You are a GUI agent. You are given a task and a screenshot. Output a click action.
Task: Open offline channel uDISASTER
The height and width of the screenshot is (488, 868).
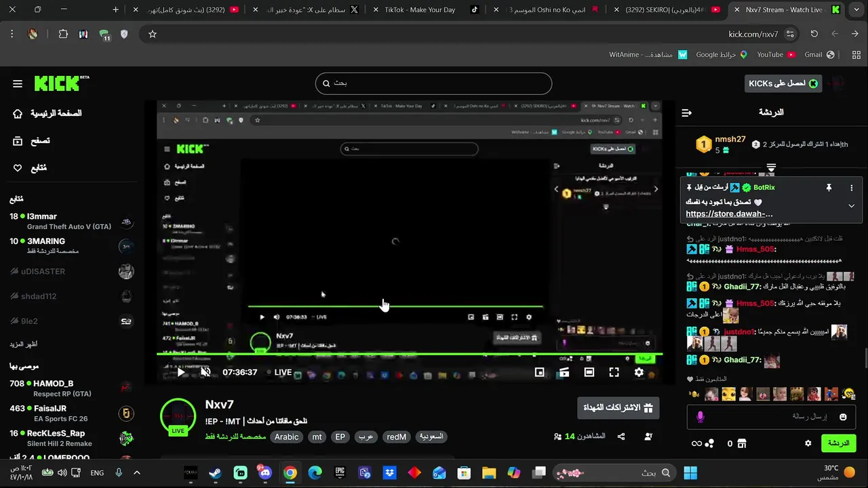(x=71, y=272)
